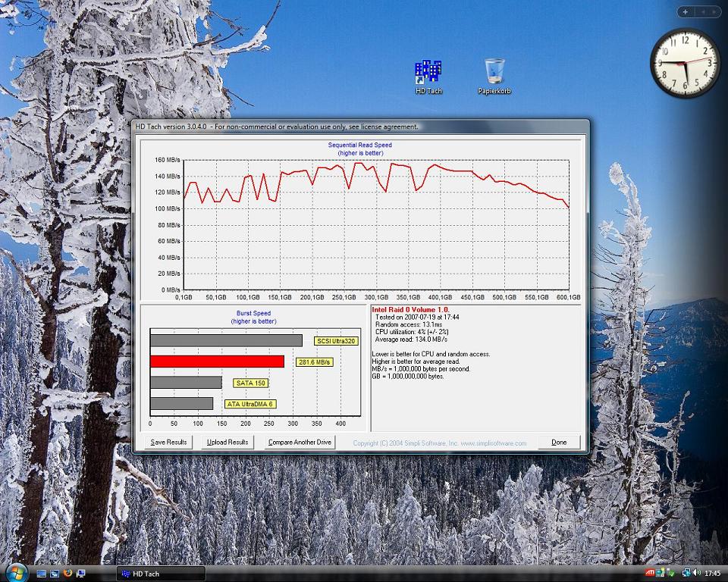Viewport: 728px width, 582px height.
Task: Click the sidebar previous gadgets arrow
Action: pyautogui.click(x=703, y=12)
